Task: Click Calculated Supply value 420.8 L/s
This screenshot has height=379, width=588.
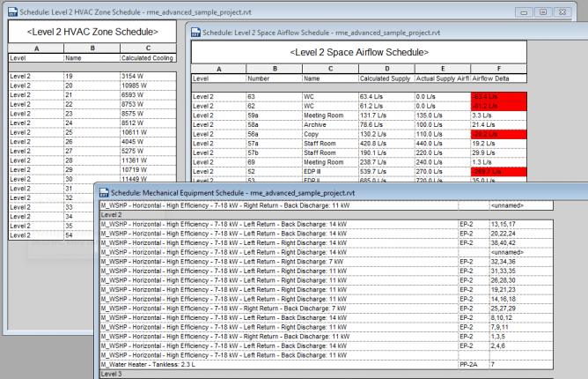Action: click(x=386, y=144)
